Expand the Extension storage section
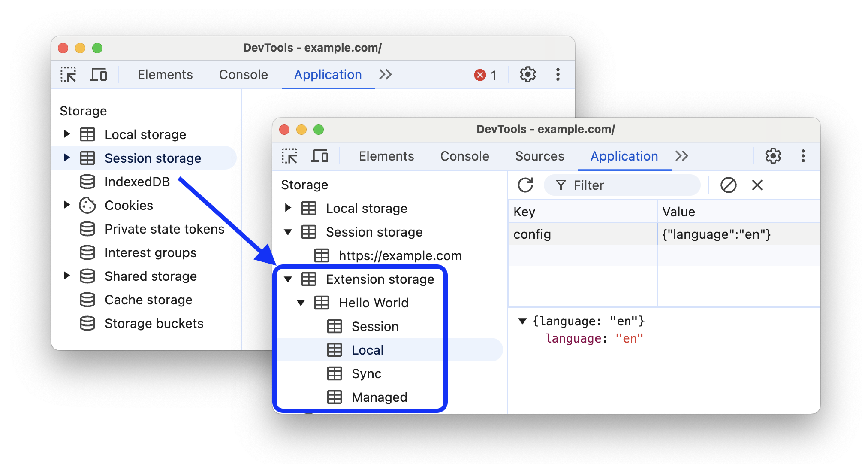 coord(289,281)
